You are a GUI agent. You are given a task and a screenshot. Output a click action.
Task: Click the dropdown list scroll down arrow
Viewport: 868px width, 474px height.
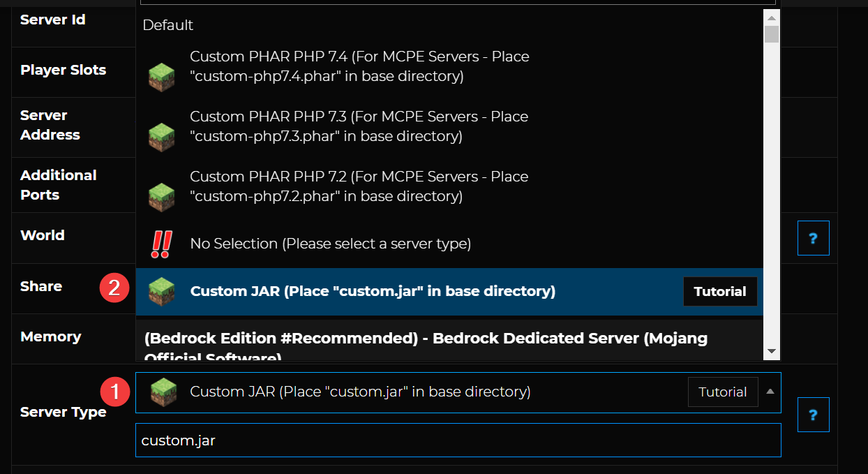(772, 350)
